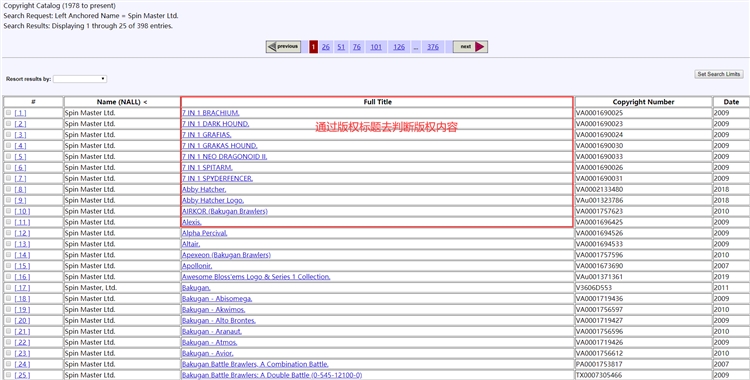Viewport: 750px width, 380px height.
Task: Click the Set Search Limits button
Action: point(718,74)
